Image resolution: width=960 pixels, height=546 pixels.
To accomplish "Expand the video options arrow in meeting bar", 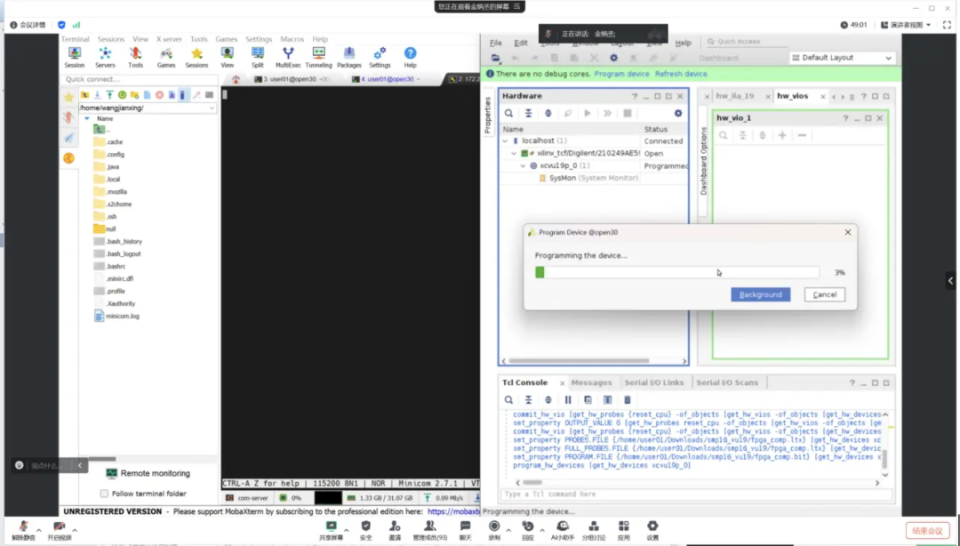I will coord(75,530).
